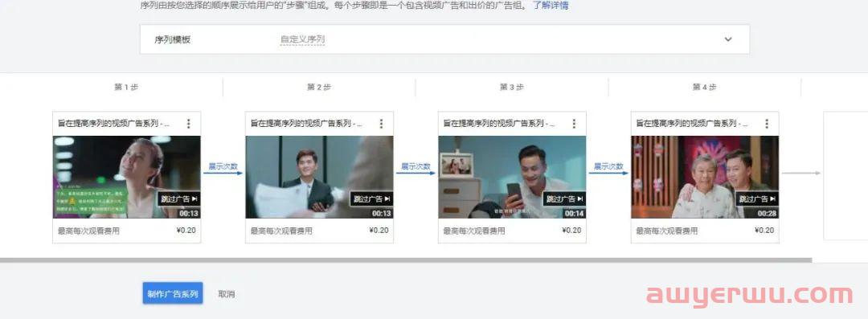Click 跳过广告 on step 4 video
This screenshot has width=868, height=319.
tap(757, 198)
